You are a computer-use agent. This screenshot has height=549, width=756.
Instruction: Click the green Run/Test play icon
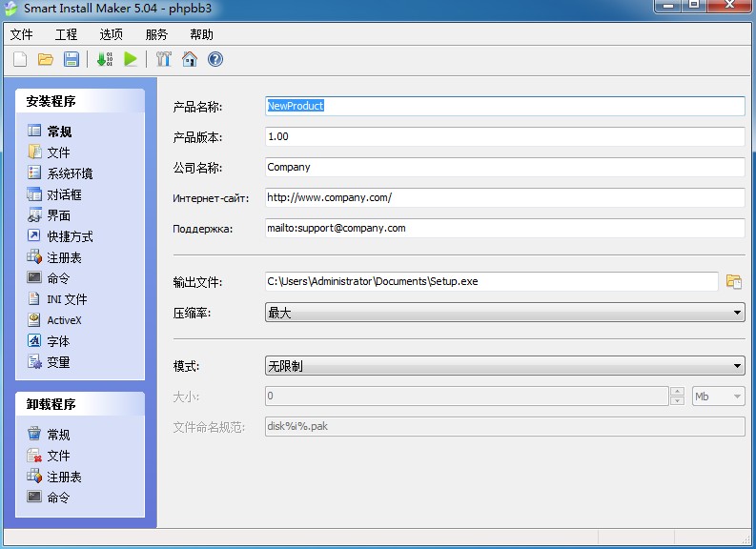(x=131, y=59)
